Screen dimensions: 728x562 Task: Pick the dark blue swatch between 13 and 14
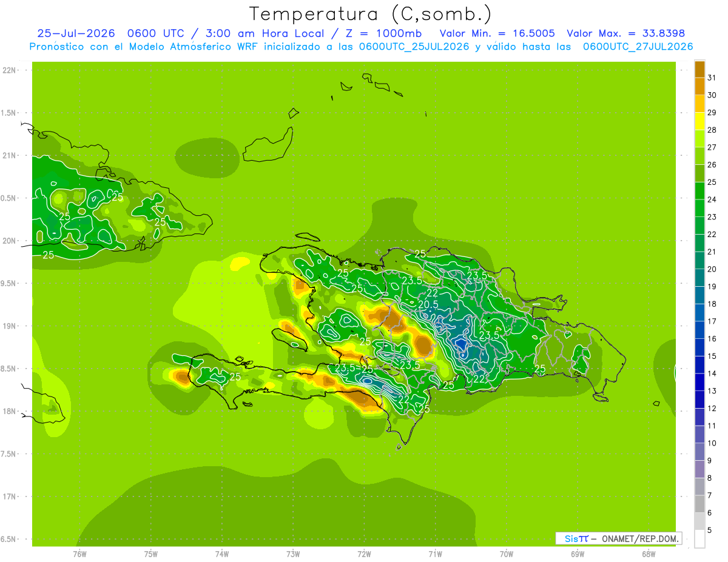[699, 383]
